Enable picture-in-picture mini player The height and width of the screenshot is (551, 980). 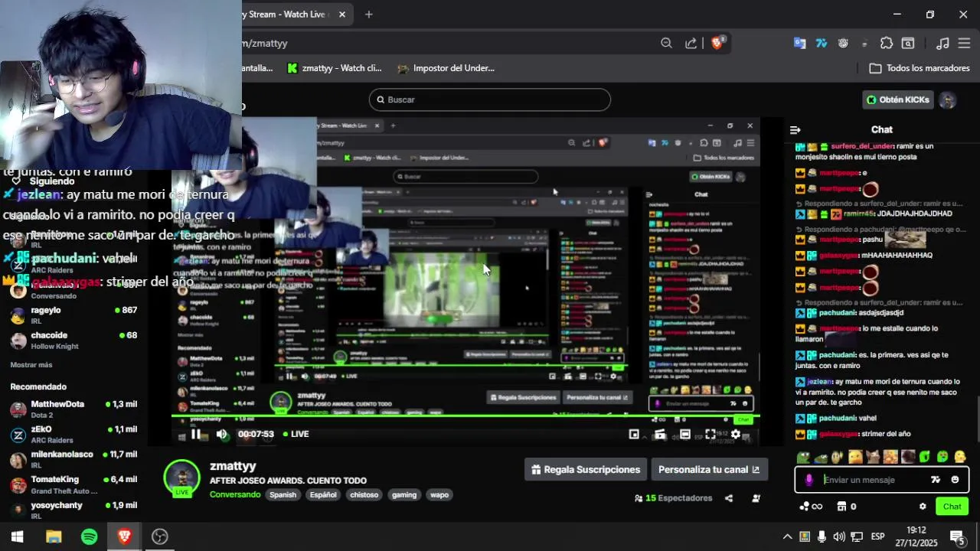click(x=634, y=434)
